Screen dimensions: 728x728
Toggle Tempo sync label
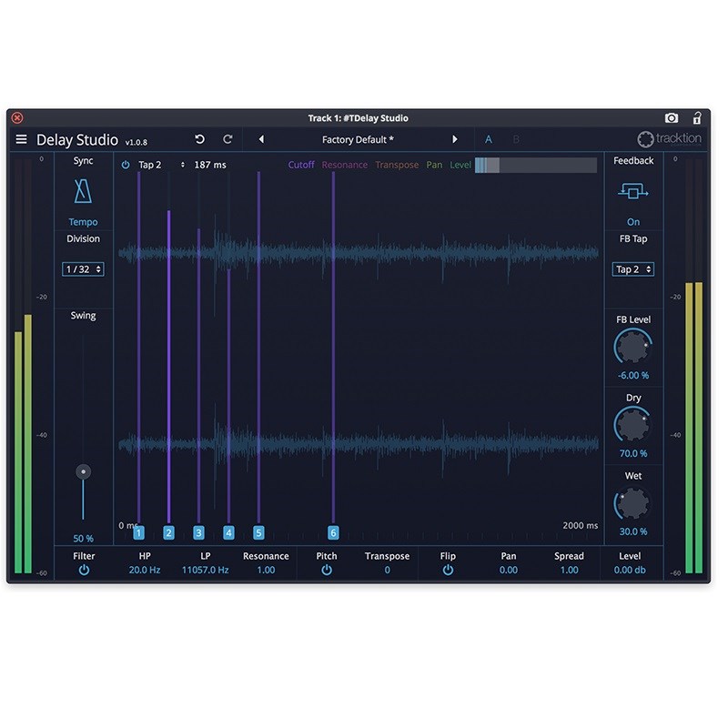[83, 222]
